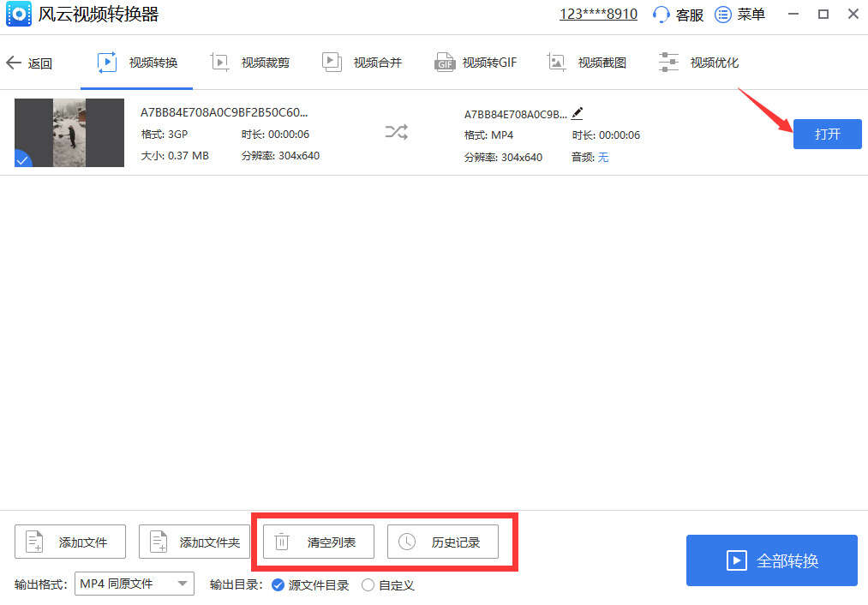Click the back arrow icon next to 返回
This screenshot has height=605, width=868.
coord(14,63)
